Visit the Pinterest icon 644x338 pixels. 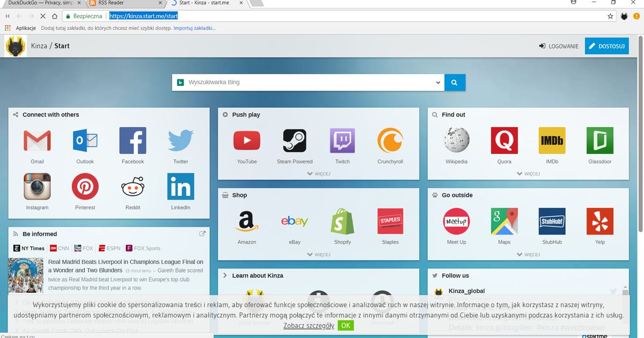pos(85,187)
